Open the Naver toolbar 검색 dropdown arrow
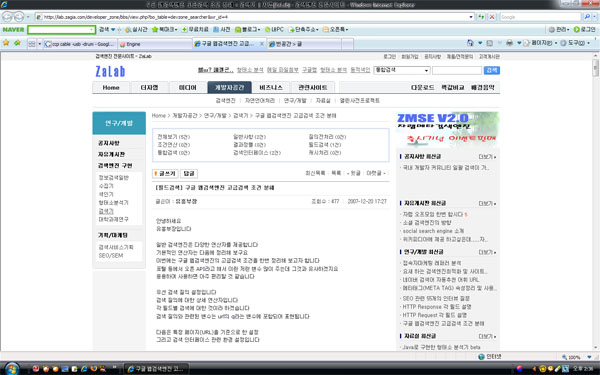 pyautogui.click(x=113, y=29)
